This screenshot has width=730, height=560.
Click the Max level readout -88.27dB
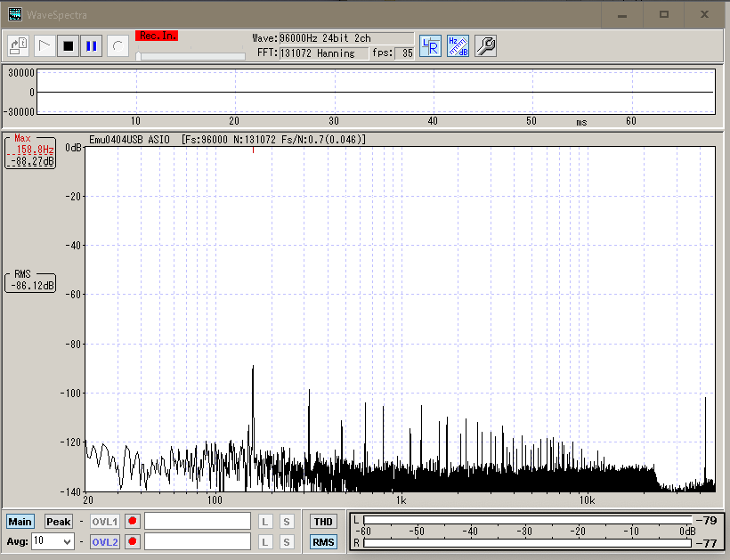coord(32,161)
